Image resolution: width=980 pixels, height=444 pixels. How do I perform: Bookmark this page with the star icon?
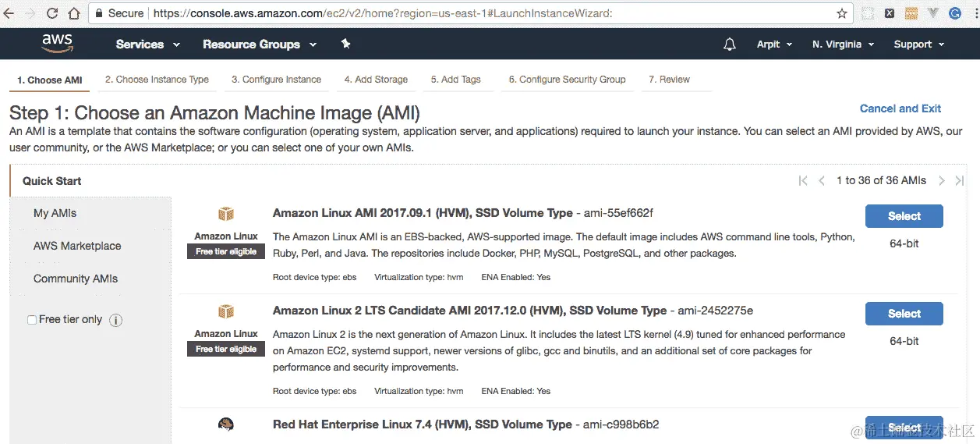[842, 13]
